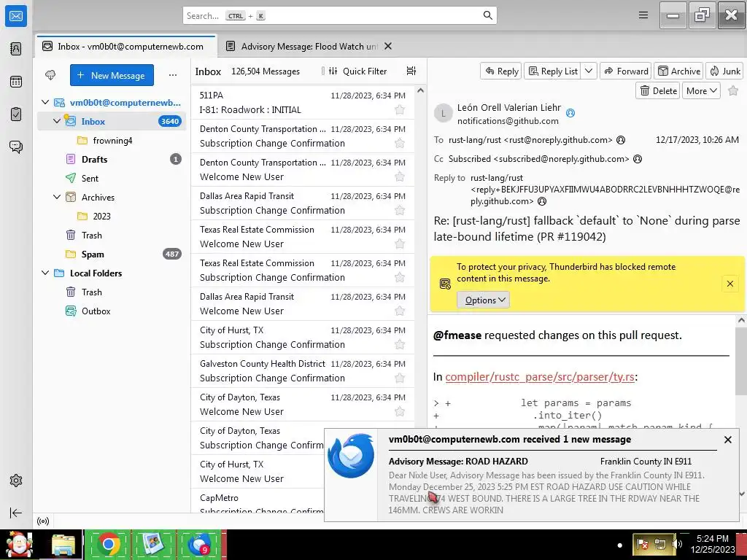Open the compiler/rustc_parse/src/parser/ty.rs link
This screenshot has width=747, height=560.
pyautogui.click(x=540, y=377)
